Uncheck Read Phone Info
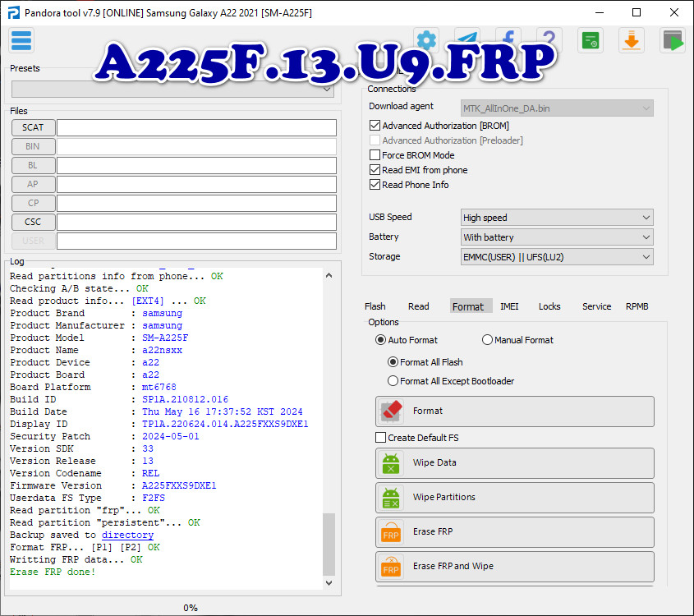The image size is (694, 616). (x=375, y=185)
